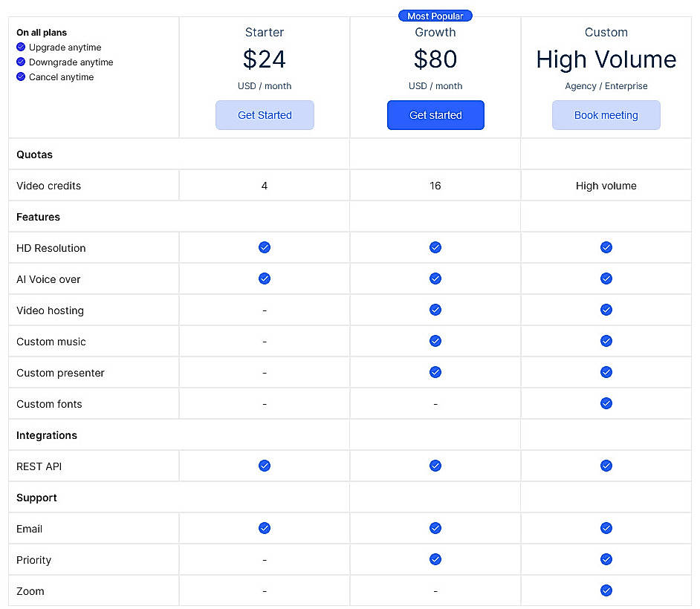Click the Features section header

coord(38,217)
